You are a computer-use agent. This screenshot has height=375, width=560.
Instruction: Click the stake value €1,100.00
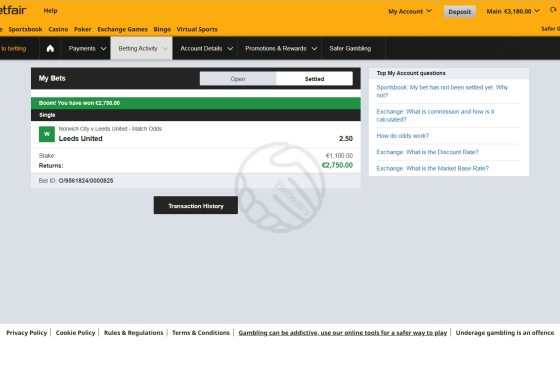click(339, 156)
